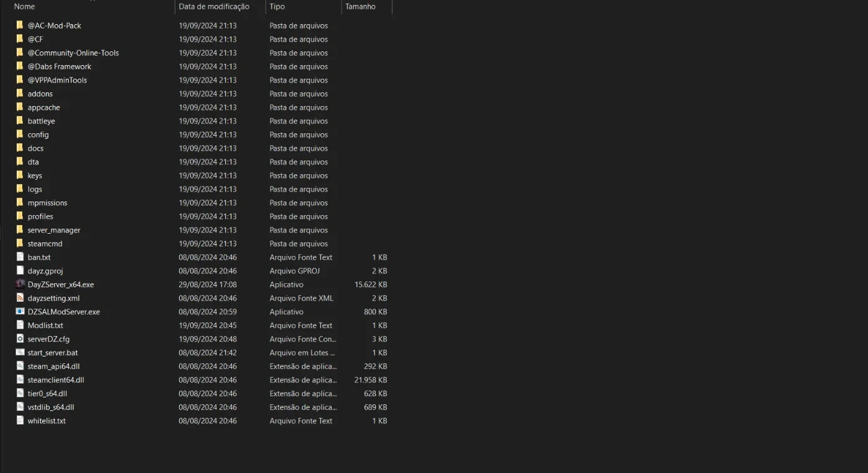Click the serverDZ.cfg gear file icon
Screen dimensions: 868x473
pos(20,339)
